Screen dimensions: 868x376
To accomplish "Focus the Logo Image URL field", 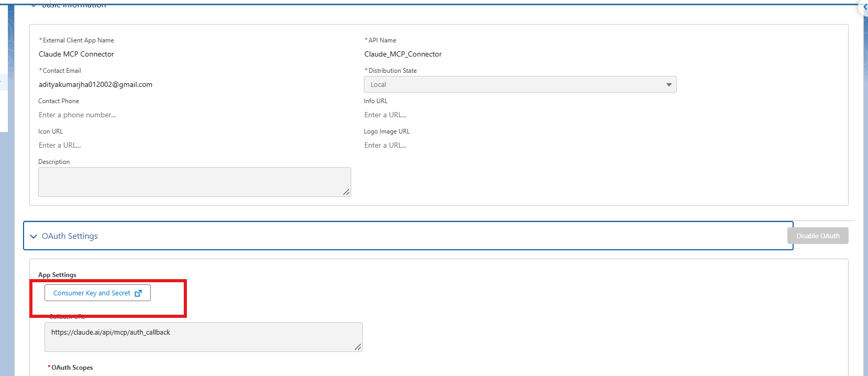I will coord(520,145).
